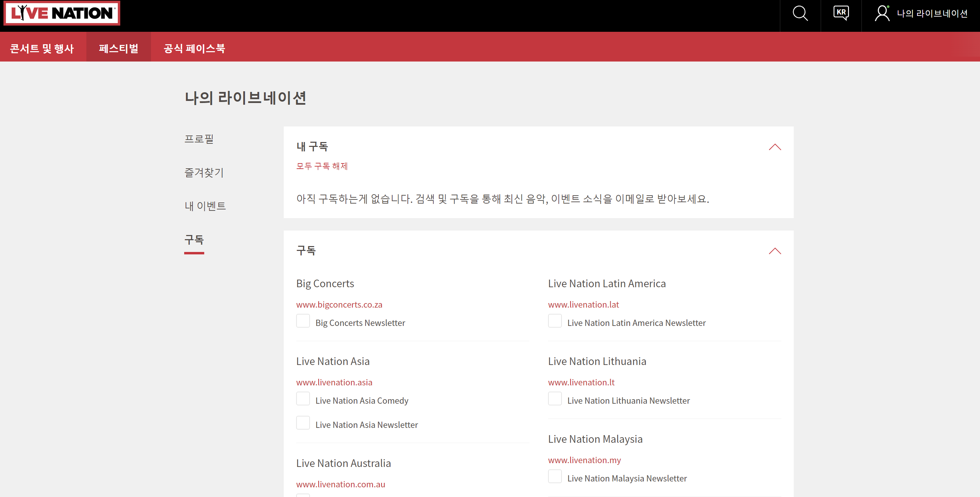Select Live Nation Malaysia Newsletter checkbox

pos(555,477)
